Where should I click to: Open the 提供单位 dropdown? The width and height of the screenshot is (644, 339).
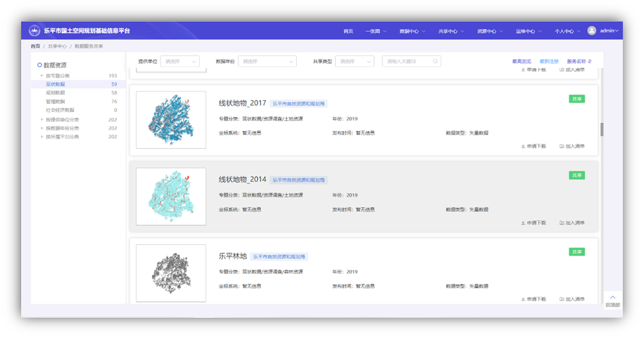[181, 62]
